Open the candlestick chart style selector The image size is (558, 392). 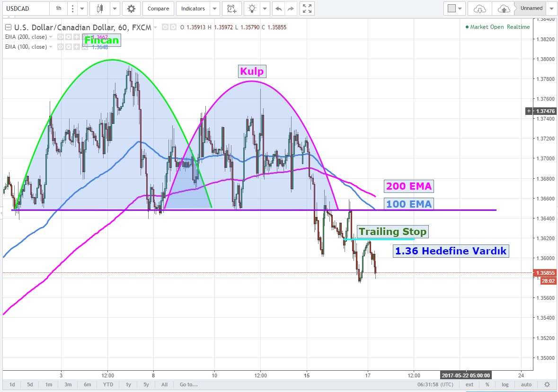tap(100, 9)
